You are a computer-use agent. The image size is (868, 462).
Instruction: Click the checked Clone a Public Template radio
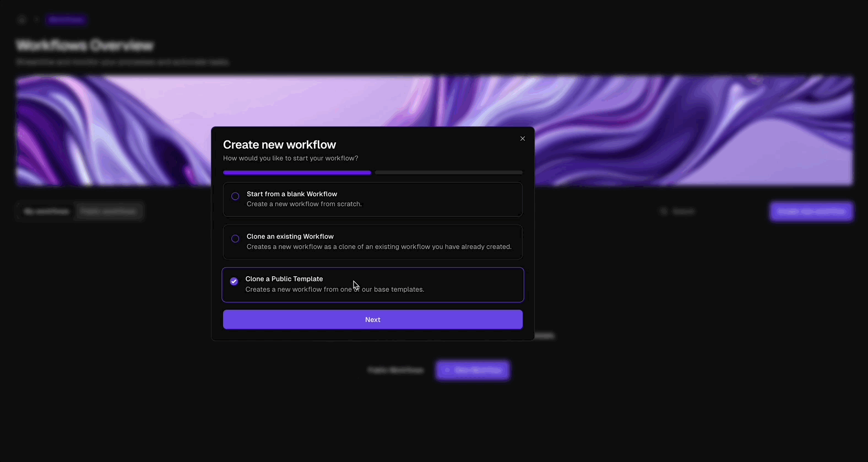(234, 281)
